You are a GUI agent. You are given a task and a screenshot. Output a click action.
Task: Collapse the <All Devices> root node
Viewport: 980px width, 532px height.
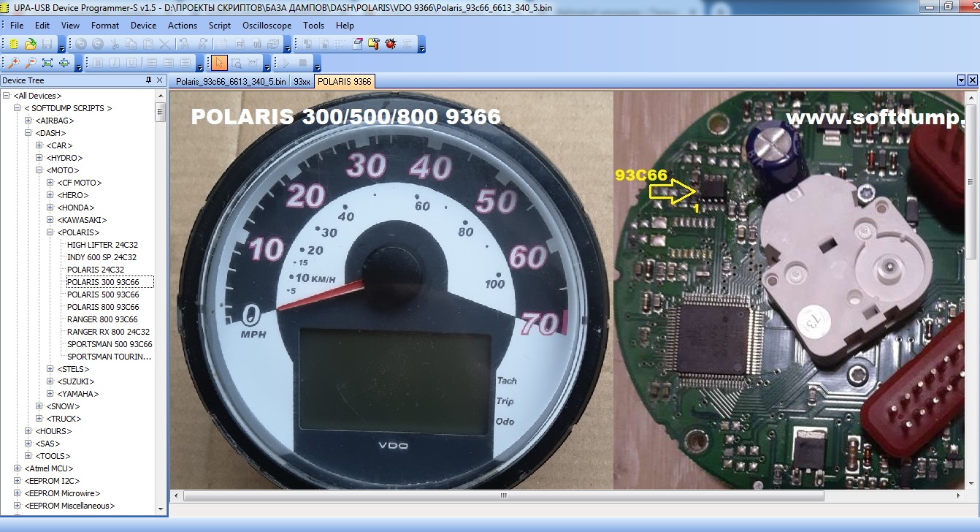(7, 96)
